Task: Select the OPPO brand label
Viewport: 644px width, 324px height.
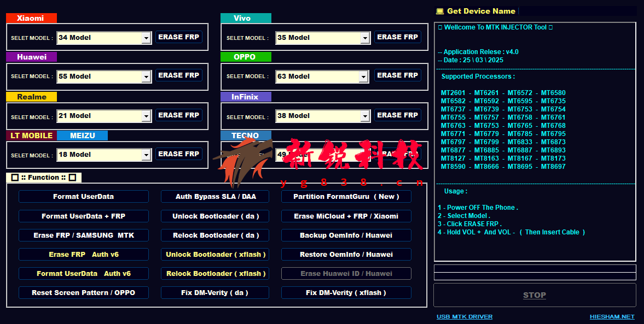Action: tap(246, 57)
